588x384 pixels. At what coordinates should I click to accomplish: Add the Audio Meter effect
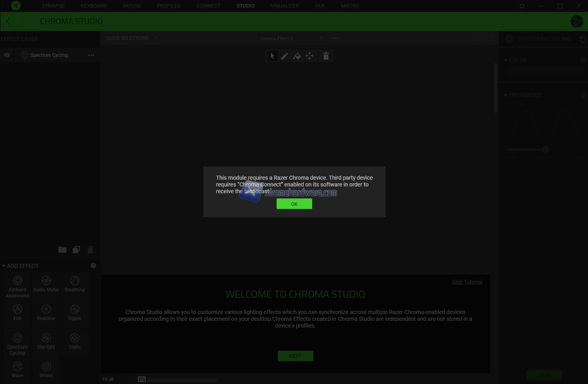point(46,283)
